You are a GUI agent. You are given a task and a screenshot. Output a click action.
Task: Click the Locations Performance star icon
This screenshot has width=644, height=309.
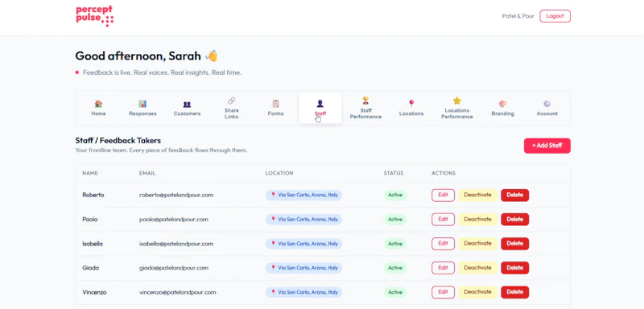457,101
